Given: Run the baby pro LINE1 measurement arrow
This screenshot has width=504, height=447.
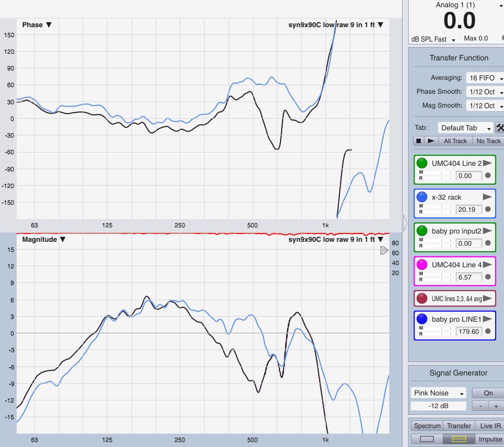Looking at the screenshot, I should pyautogui.click(x=487, y=319).
